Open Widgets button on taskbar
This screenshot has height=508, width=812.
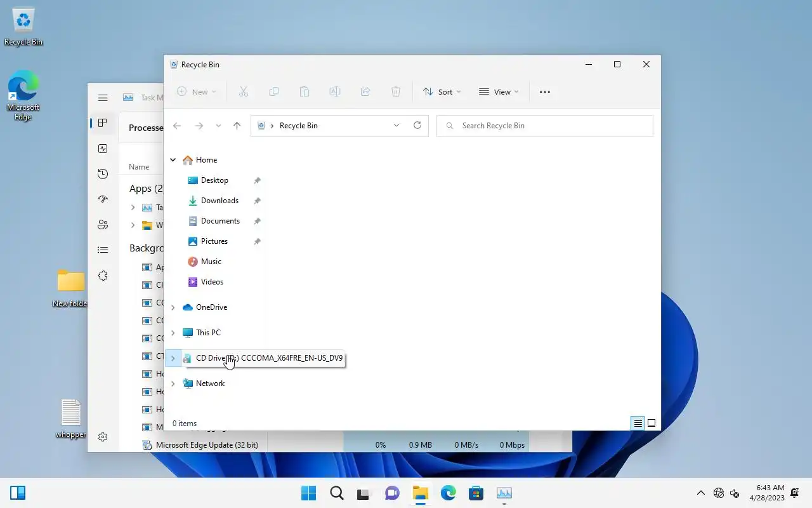(x=18, y=493)
